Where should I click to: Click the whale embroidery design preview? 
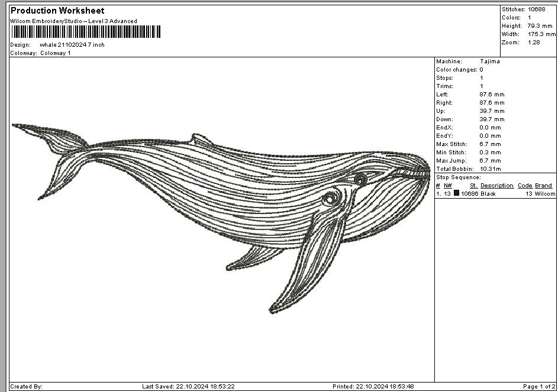[221, 218]
